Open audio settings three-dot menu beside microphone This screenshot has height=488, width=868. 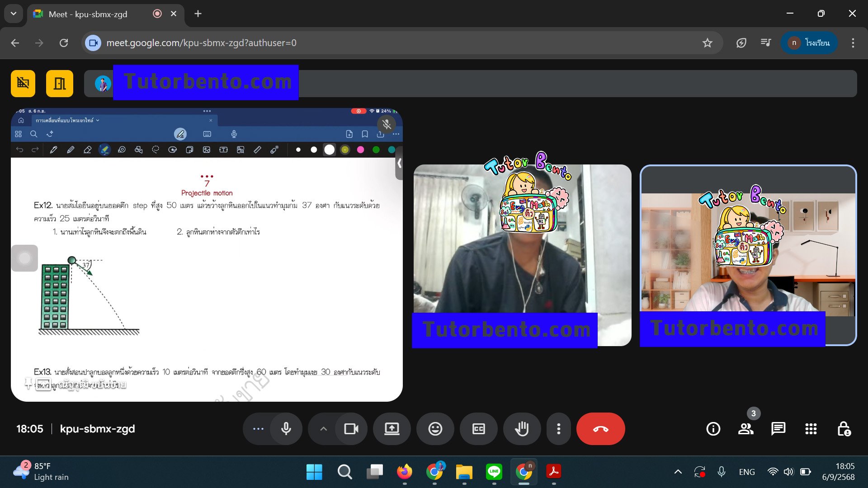(258, 429)
